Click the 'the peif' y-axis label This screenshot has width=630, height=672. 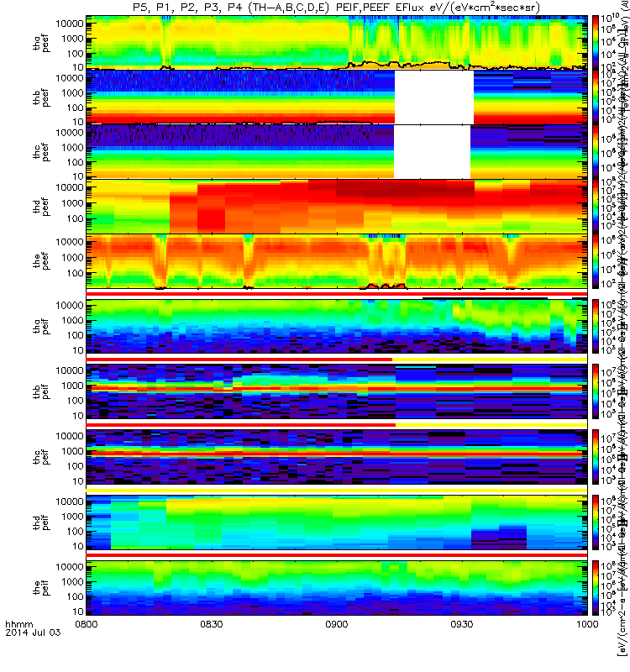coord(41,587)
